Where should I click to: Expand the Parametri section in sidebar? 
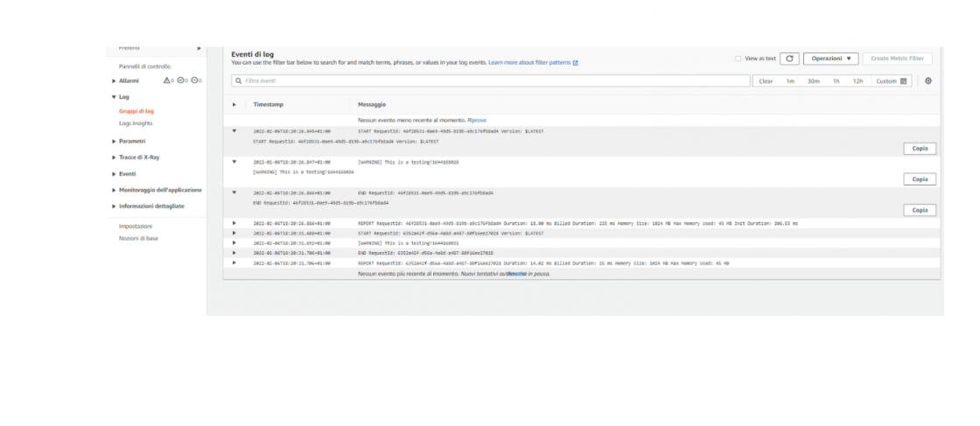114,141
